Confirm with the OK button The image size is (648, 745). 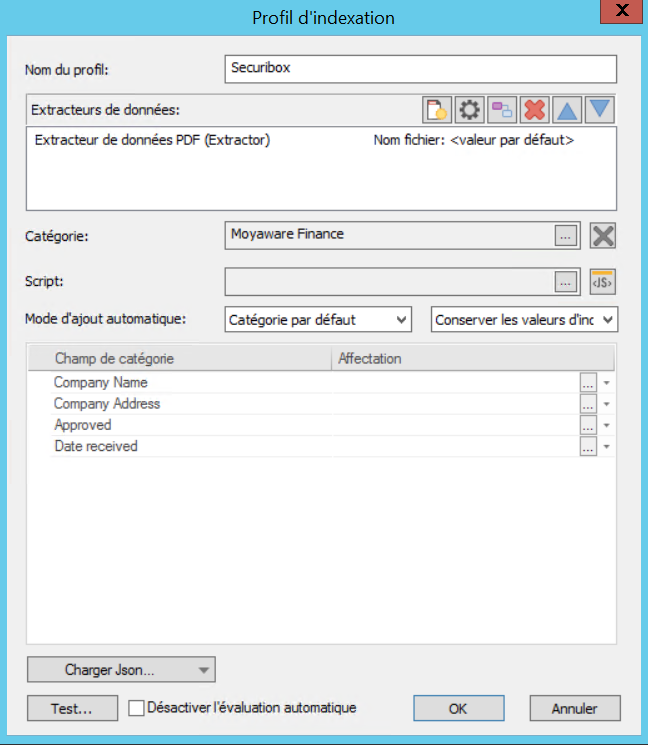(458, 708)
